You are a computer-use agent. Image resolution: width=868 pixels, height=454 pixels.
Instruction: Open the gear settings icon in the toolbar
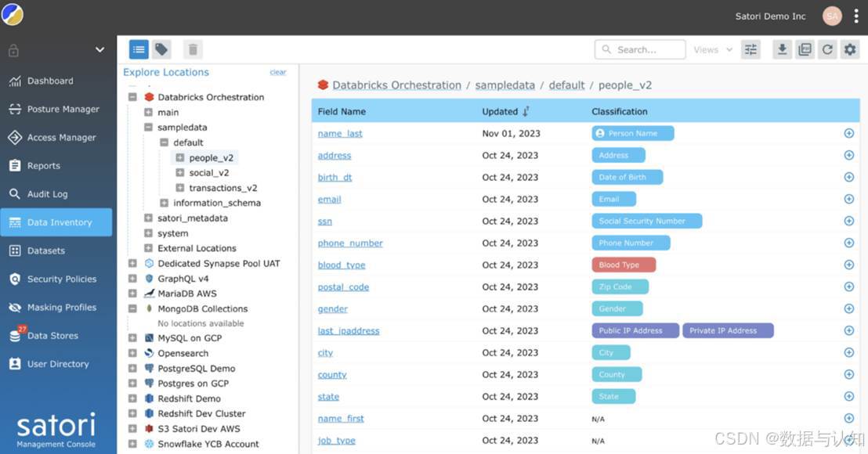(850, 50)
